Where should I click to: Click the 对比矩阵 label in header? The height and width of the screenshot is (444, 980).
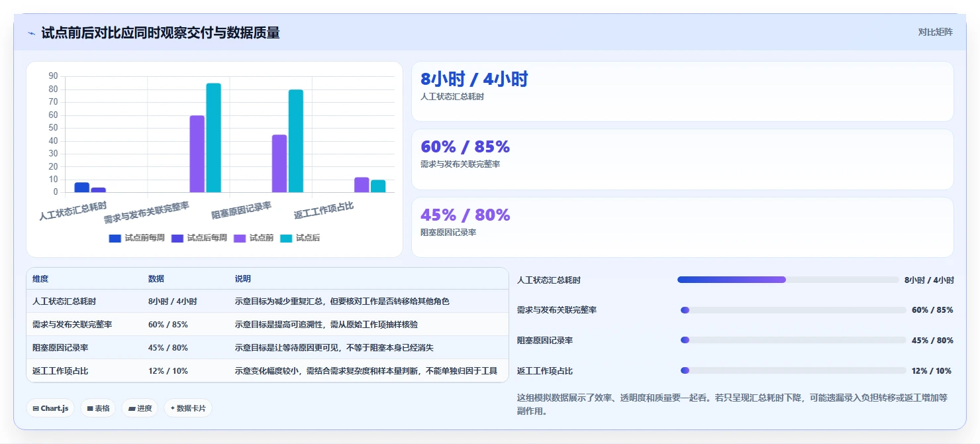[x=935, y=32]
